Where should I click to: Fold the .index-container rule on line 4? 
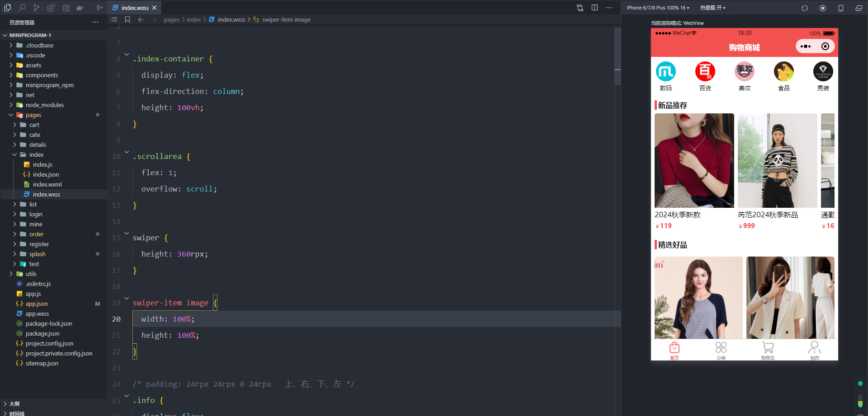[x=127, y=54]
